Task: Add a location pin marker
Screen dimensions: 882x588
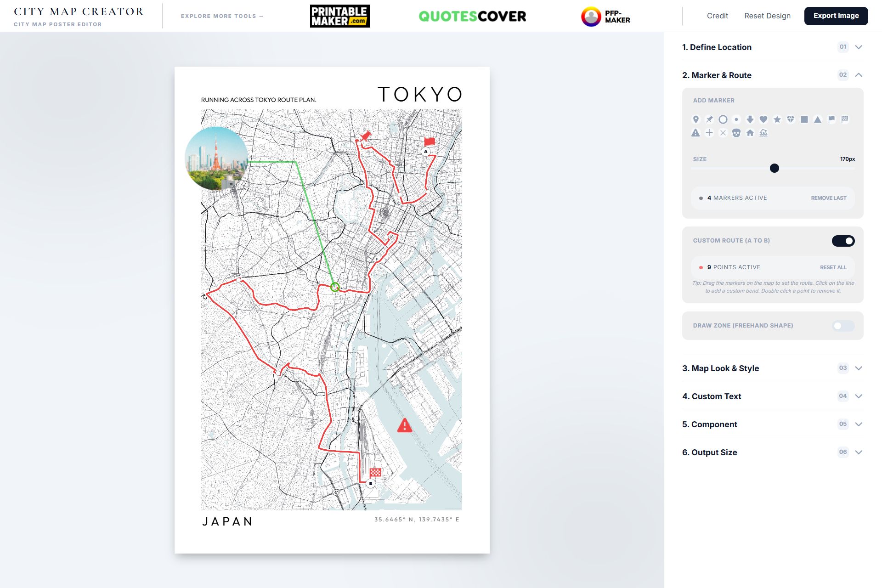Action: point(695,119)
